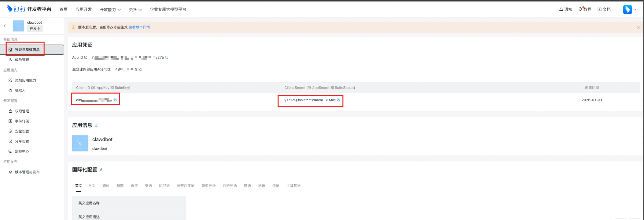This screenshot has width=644, height=220.
Task: Expand the 开放能力 dropdown menu
Action: pos(110,9)
